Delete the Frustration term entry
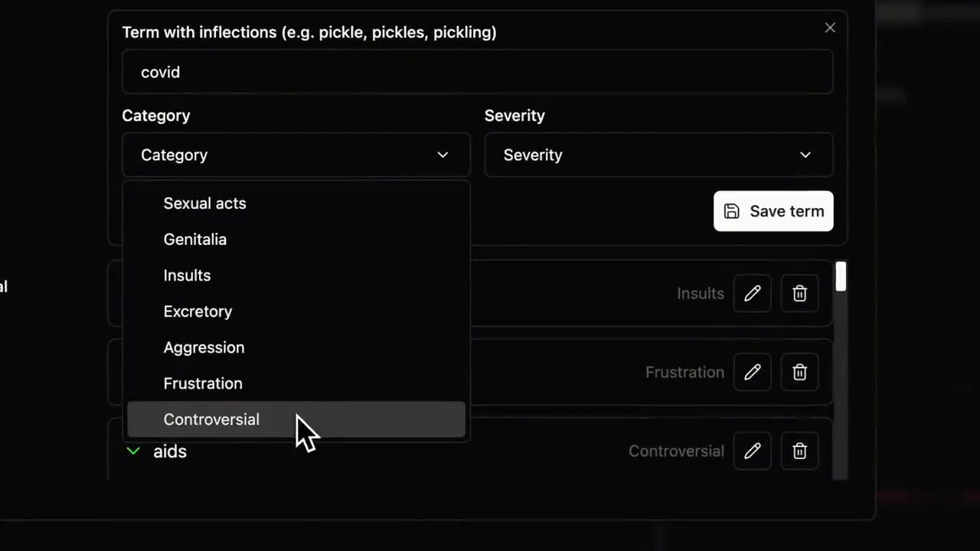The width and height of the screenshot is (980, 551). tap(799, 372)
